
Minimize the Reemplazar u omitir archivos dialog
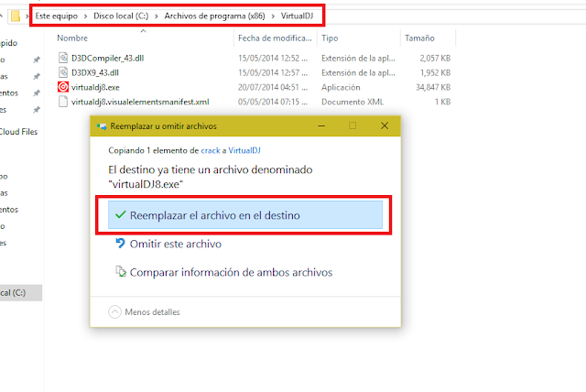point(321,125)
